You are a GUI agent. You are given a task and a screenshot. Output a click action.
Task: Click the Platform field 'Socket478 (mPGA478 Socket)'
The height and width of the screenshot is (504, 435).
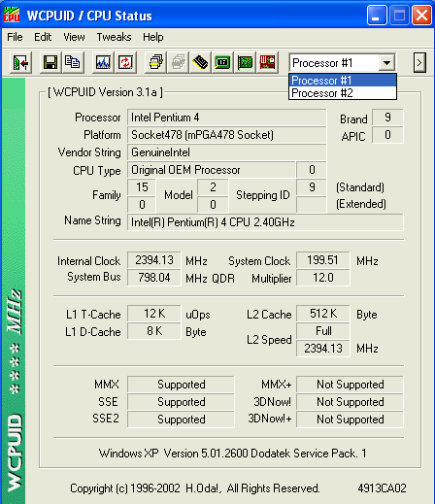226,135
